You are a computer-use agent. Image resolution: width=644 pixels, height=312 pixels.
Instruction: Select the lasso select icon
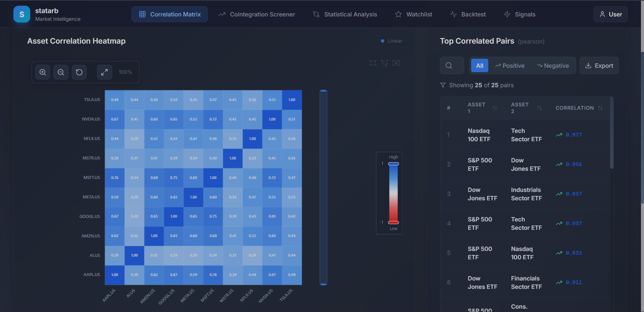tap(384, 63)
